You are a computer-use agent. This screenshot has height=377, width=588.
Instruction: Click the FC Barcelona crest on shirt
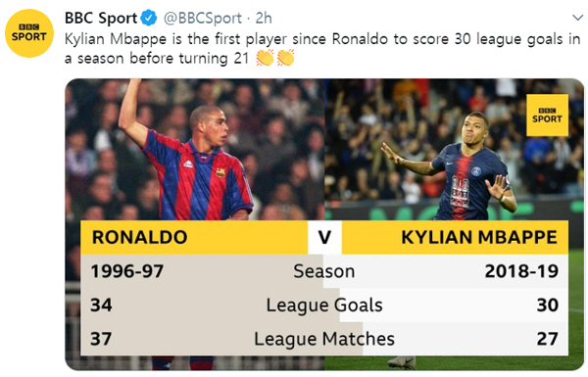tap(220, 172)
